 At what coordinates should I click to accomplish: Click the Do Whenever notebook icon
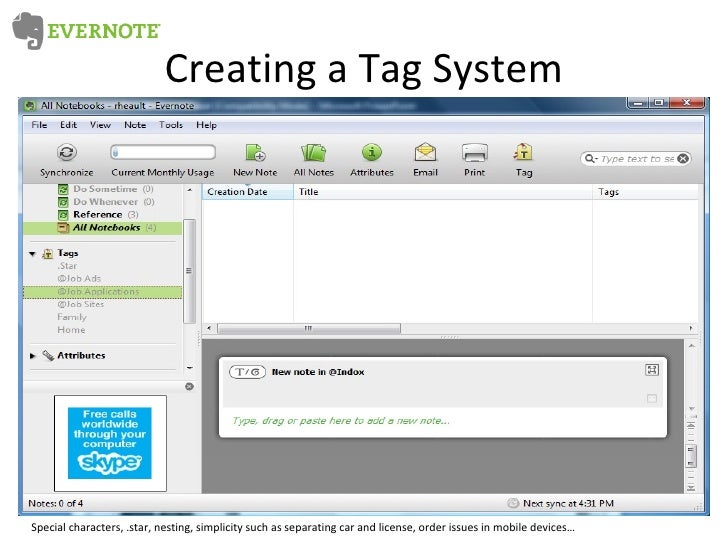[x=63, y=202]
